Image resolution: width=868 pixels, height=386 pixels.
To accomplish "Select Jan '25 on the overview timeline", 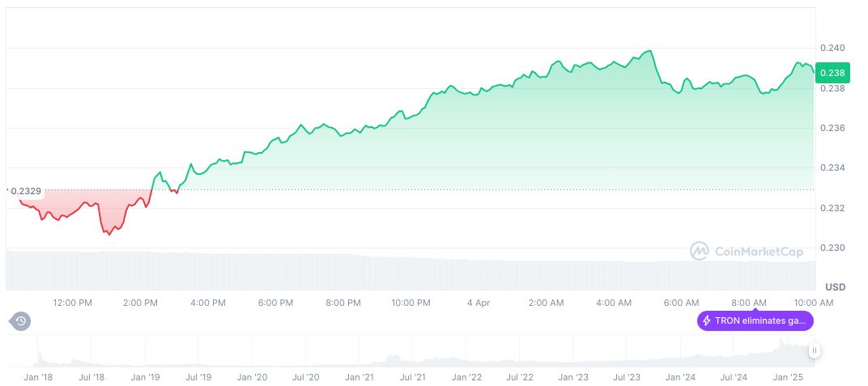I will pyautogui.click(x=786, y=377).
